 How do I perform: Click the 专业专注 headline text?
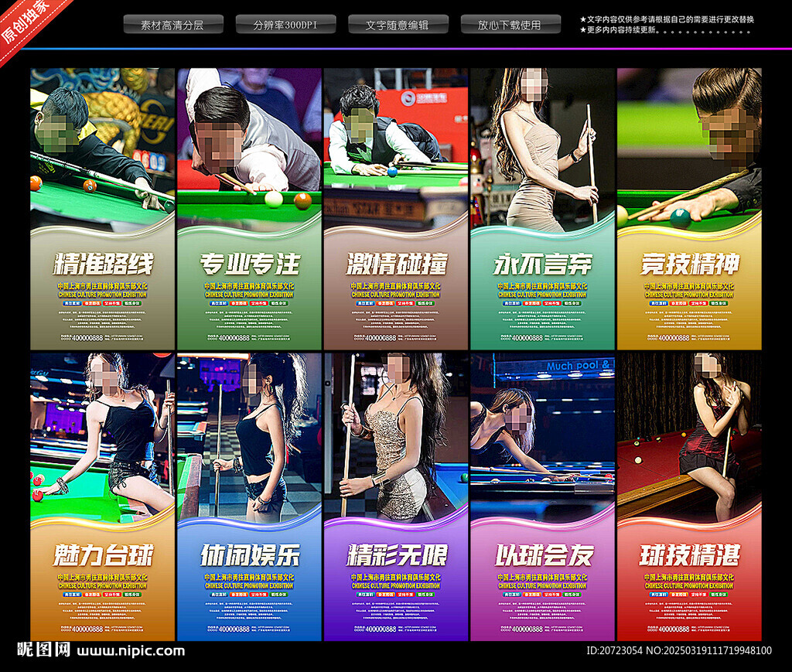click(x=250, y=264)
